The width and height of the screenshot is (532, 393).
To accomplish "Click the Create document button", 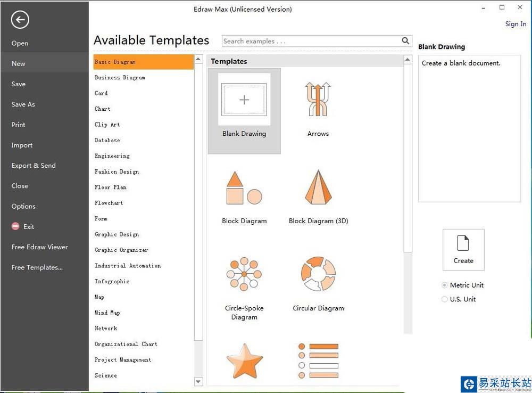I will click(463, 250).
